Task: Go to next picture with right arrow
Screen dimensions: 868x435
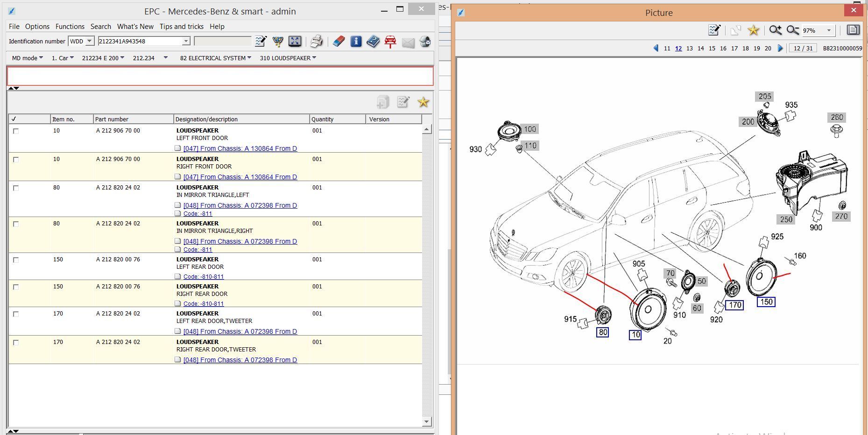Action: tap(780, 48)
